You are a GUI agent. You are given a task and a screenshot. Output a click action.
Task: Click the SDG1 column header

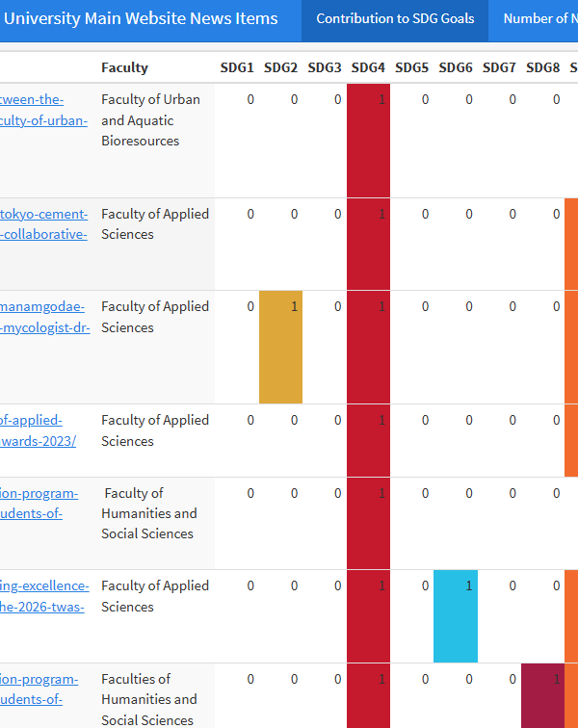pos(237,67)
